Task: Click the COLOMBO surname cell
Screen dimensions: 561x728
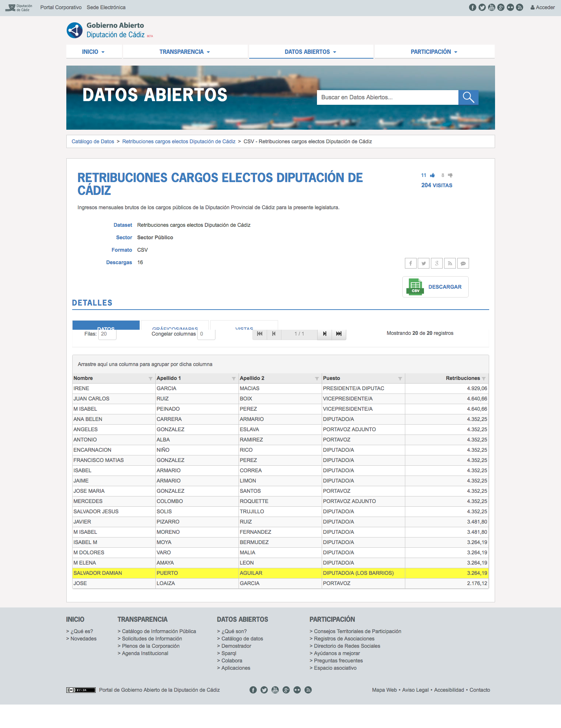Action: 197,501
